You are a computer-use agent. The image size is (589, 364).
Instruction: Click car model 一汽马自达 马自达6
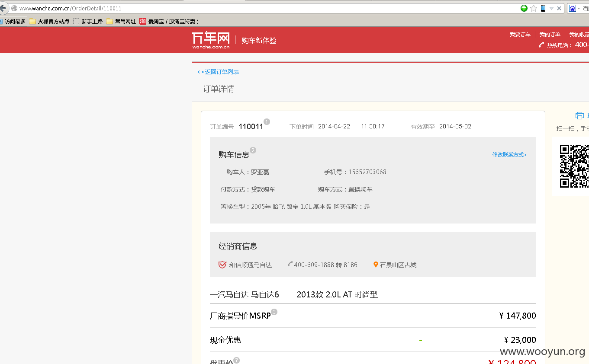point(245,295)
